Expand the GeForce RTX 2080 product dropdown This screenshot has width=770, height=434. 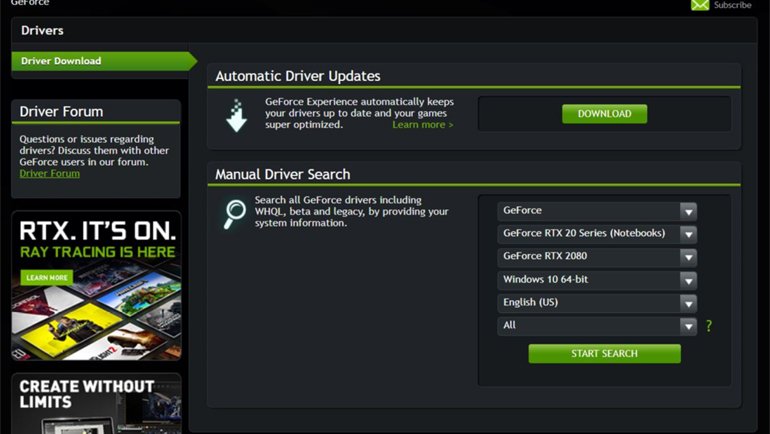(x=597, y=257)
